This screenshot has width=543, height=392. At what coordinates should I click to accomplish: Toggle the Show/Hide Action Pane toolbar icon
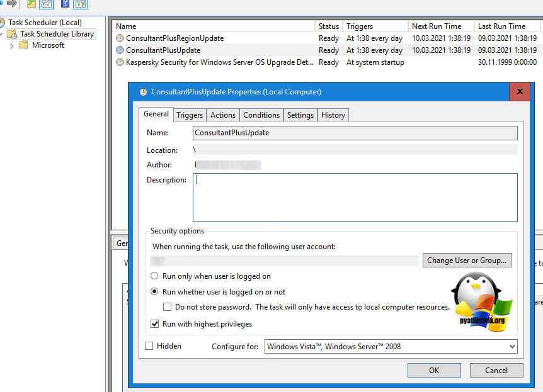click(x=80, y=4)
